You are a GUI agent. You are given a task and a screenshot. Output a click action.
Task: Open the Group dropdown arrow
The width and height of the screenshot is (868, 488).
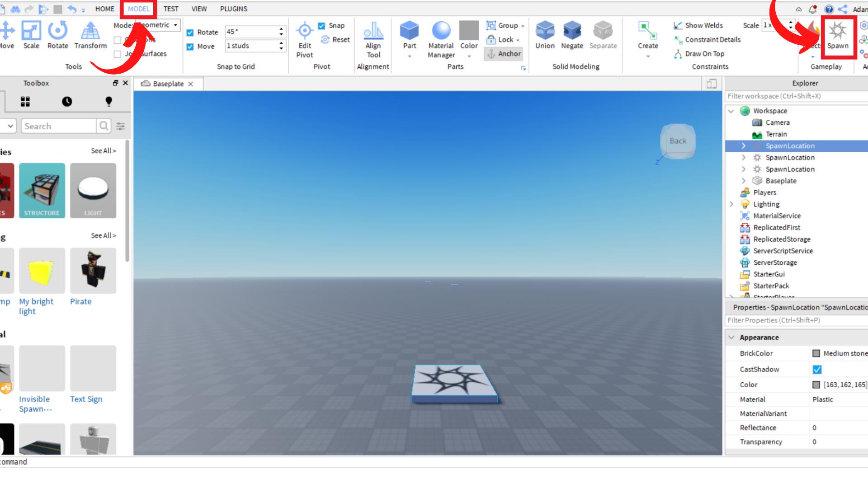[x=523, y=26]
